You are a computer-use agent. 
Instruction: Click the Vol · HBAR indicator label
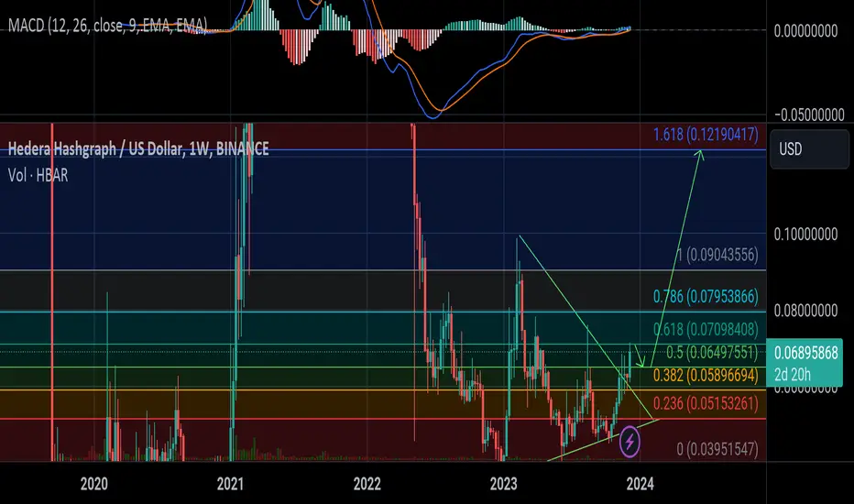click(38, 175)
